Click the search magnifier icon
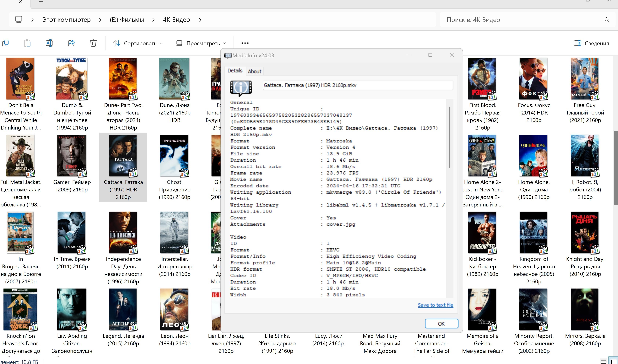Image resolution: width=618 pixels, height=364 pixels. 607,20
